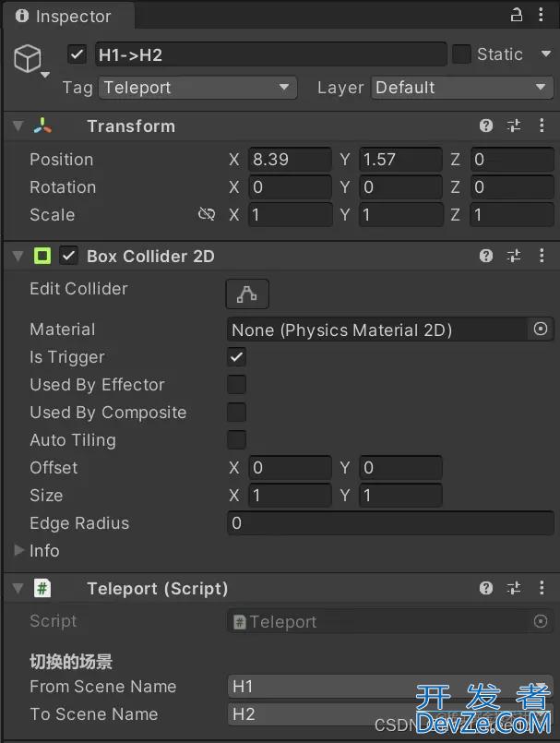Click the green Box Collider 2D icon

(42, 256)
